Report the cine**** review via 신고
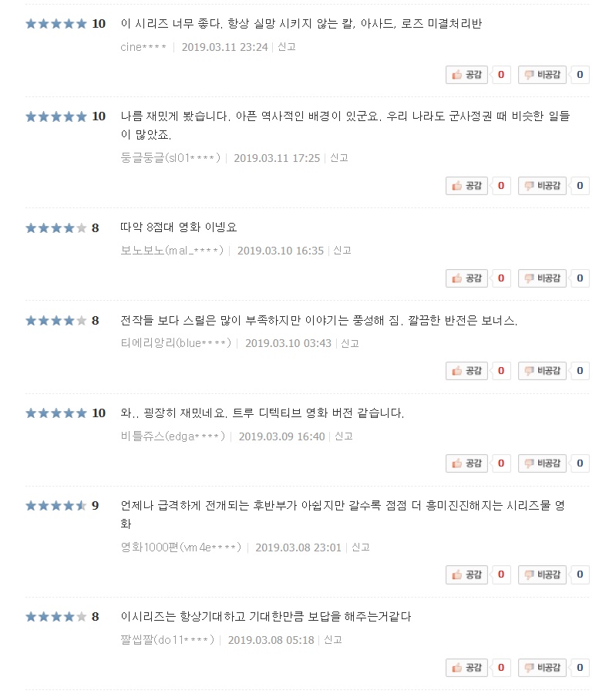 click(x=287, y=47)
